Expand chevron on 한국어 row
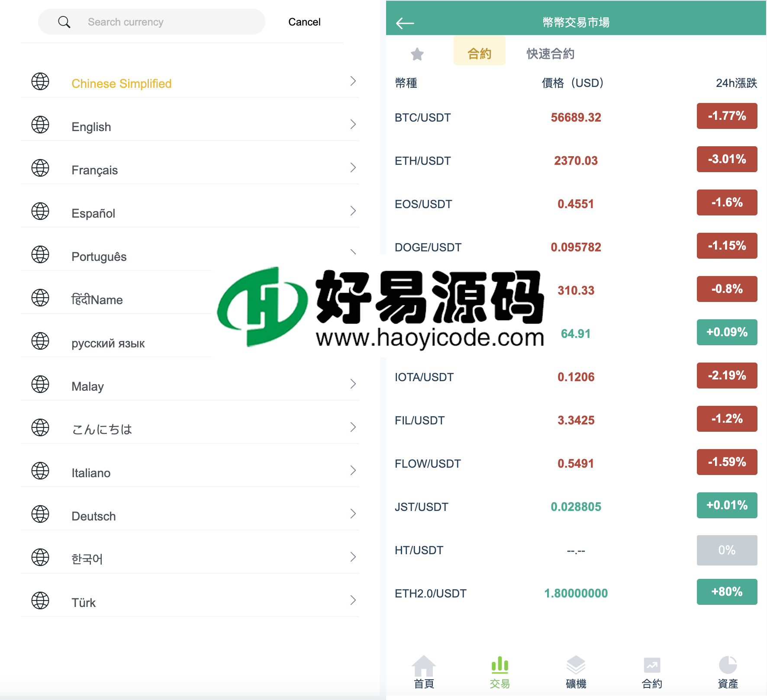Screen dimensions: 767x700 pyautogui.click(x=353, y=557)
